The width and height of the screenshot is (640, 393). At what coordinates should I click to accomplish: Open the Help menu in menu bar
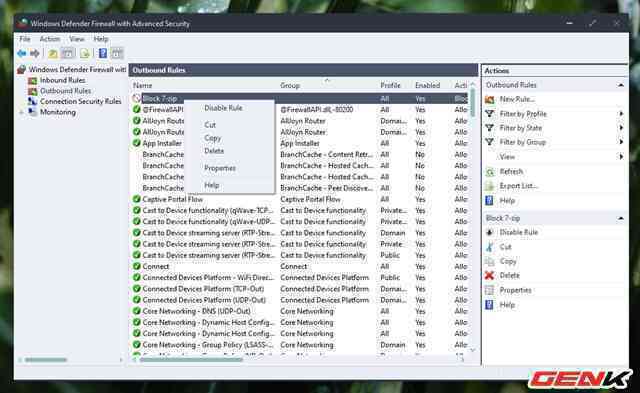(101, 39)
